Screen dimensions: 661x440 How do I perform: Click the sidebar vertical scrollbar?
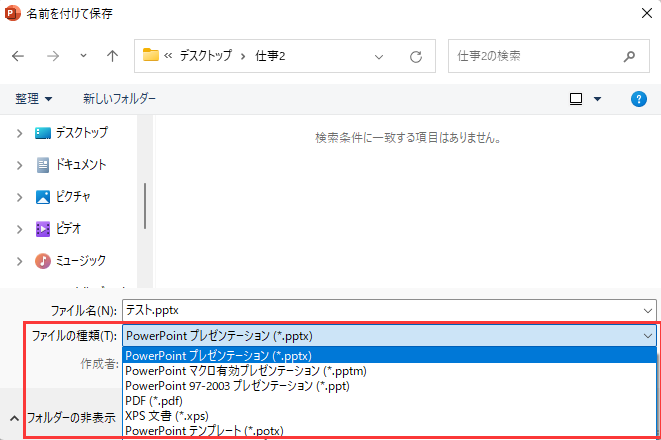coord(146,205)
